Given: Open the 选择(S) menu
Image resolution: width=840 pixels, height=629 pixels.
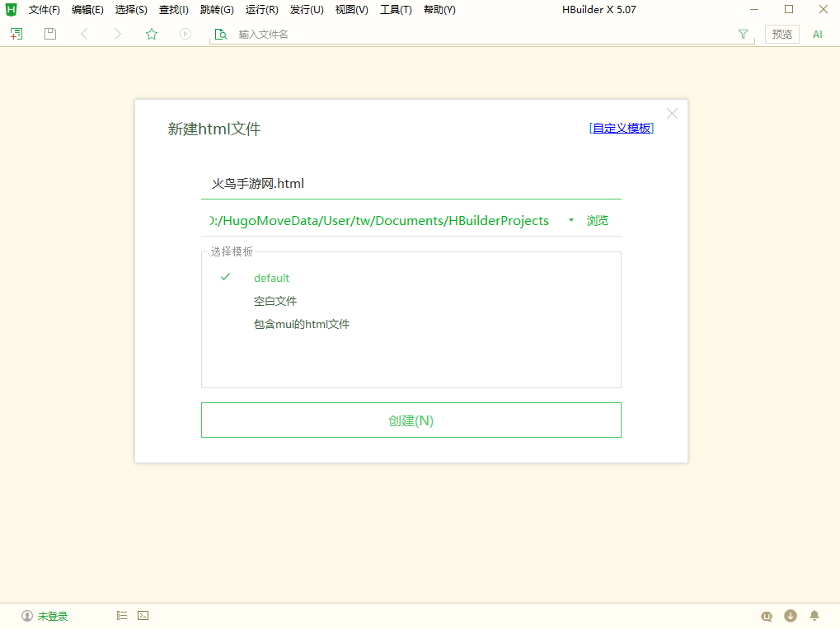Looking at the screenshot, I should click(131, 10).
